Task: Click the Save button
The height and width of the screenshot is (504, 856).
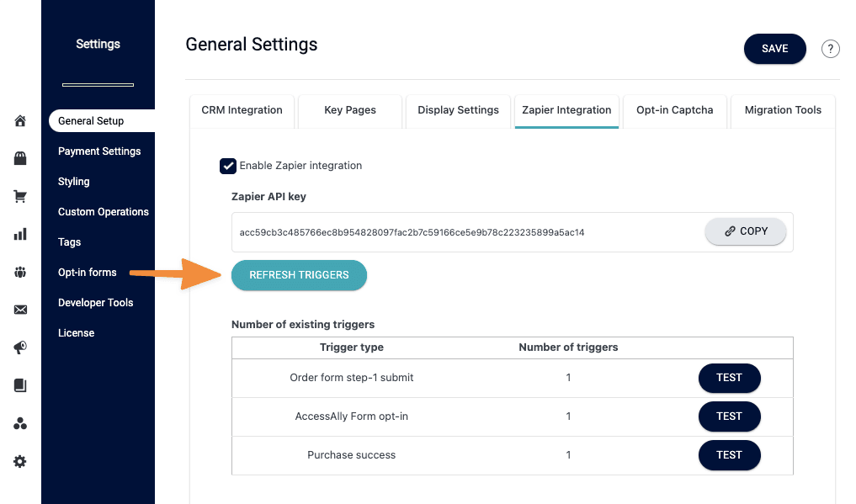Action: pos(774,49)
